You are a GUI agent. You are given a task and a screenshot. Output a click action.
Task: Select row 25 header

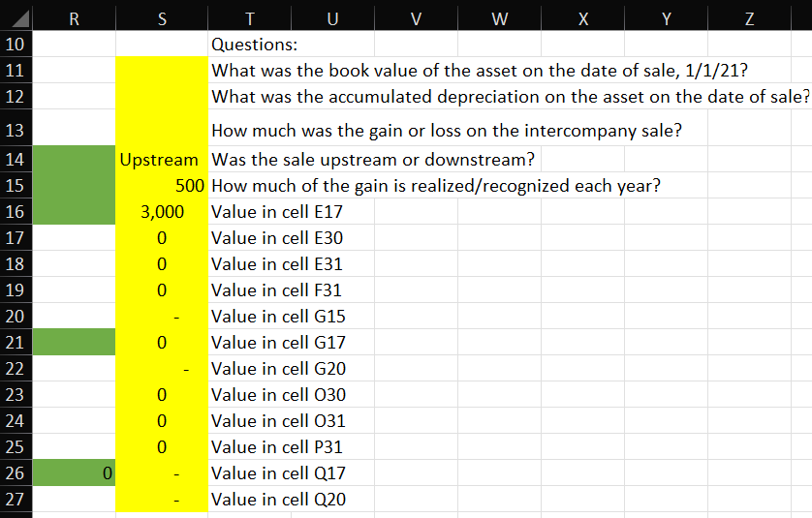point(16,446)
